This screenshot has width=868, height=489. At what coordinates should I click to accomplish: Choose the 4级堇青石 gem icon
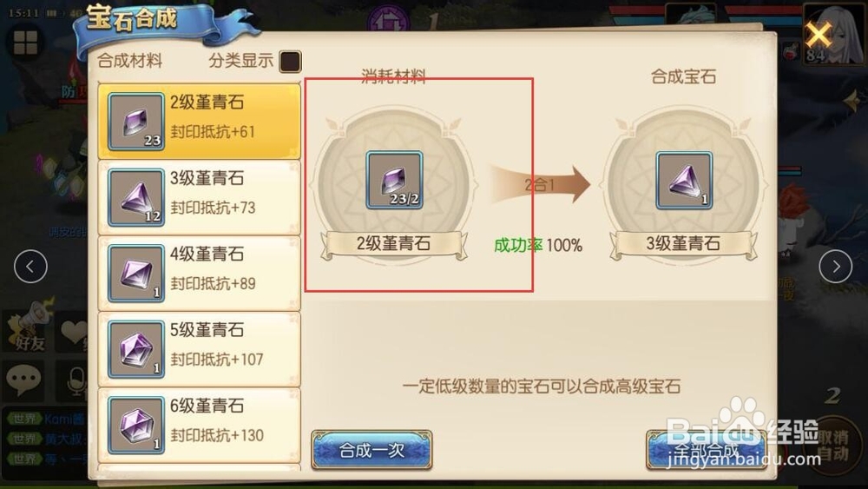coord(136,274)
